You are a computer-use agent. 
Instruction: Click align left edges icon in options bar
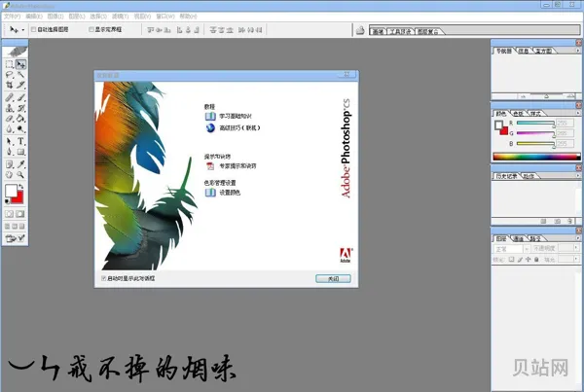(x=179, y=30)
